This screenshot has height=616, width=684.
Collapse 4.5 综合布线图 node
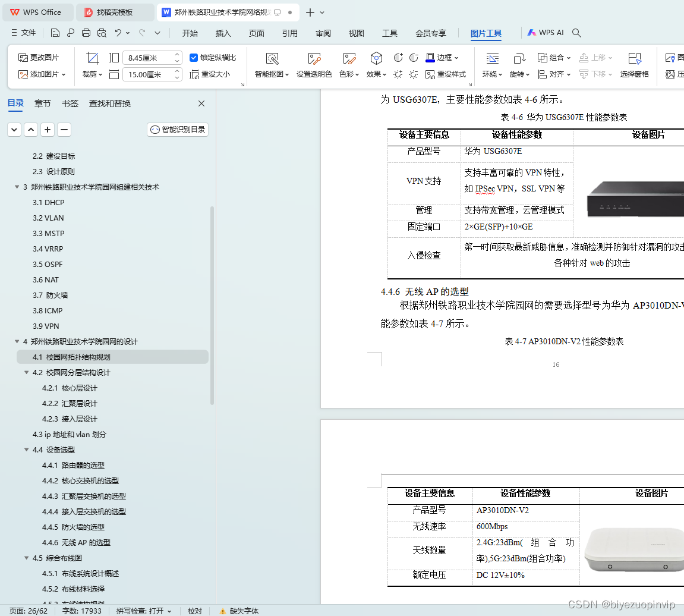click(27, 558)
